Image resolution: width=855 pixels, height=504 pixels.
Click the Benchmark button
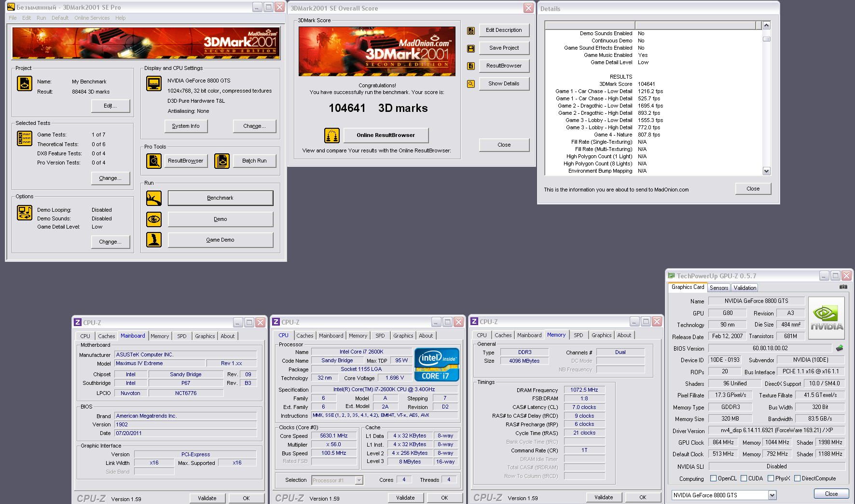point(220,198)
